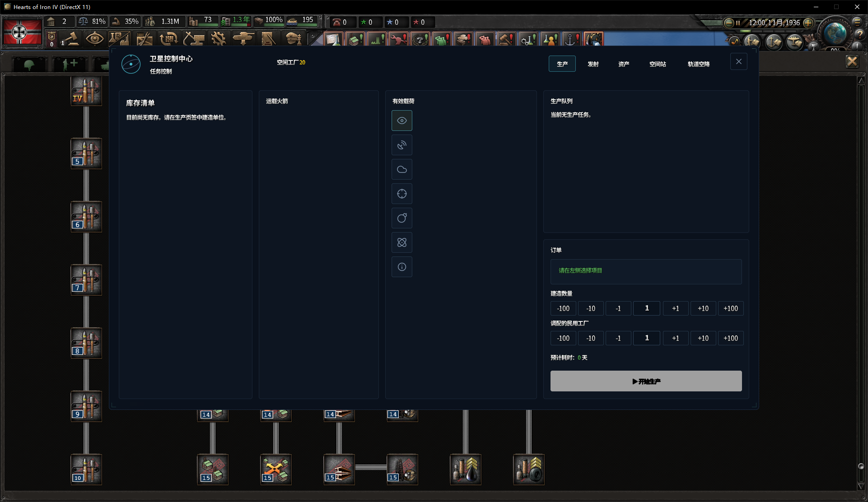
Task: Click the date 12:00, 11月, 1936
Action: click(774, 23)
